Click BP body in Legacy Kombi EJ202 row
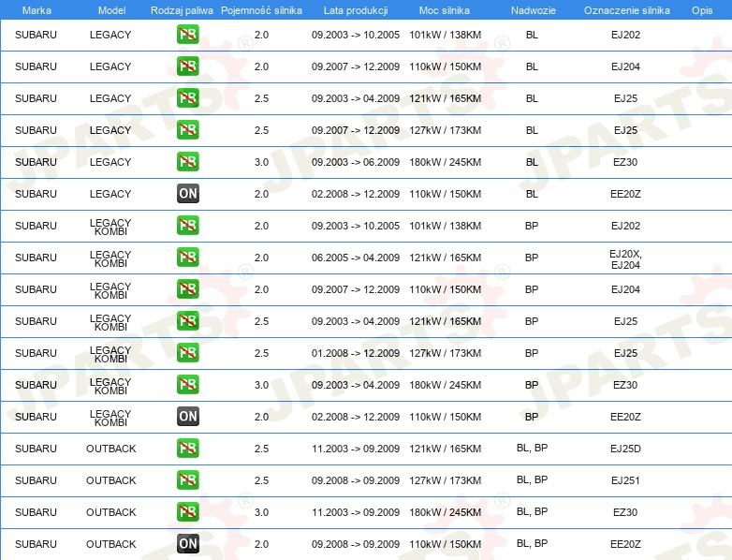 pos(532,226)
